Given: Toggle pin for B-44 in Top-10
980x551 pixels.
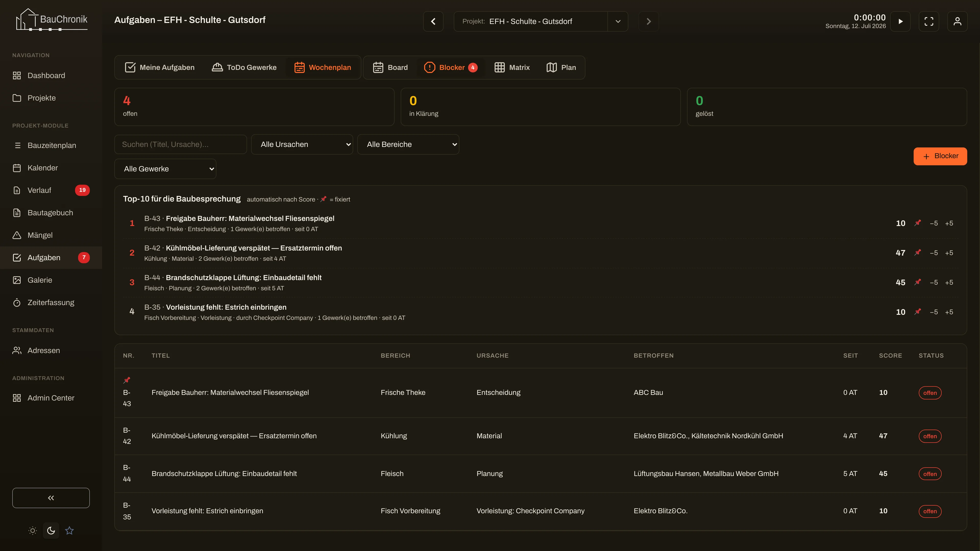Looking at the screenshot, I should click(918, 282).
